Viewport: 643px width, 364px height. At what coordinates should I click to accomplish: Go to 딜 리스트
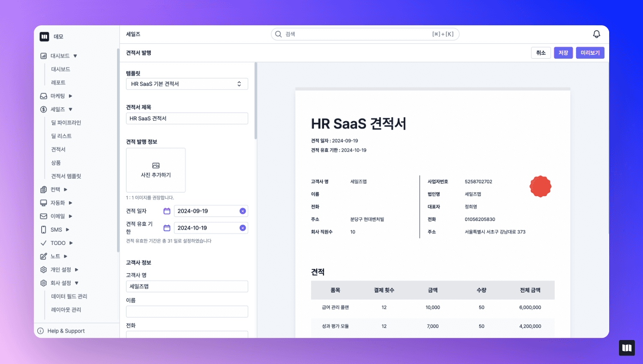tap(61, 136)
